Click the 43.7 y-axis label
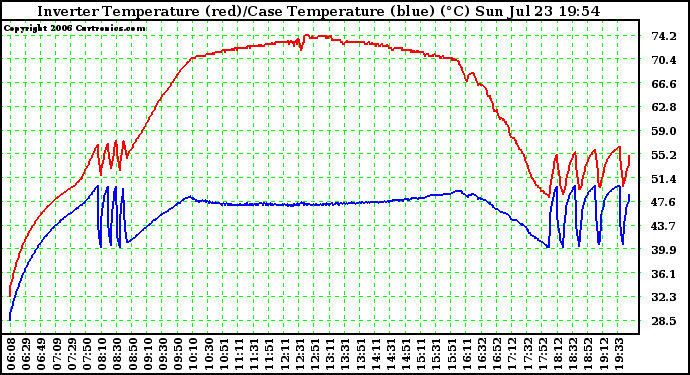Image resolution: width=690 pixels, height=375 pixels. click(x=664, y=226)
